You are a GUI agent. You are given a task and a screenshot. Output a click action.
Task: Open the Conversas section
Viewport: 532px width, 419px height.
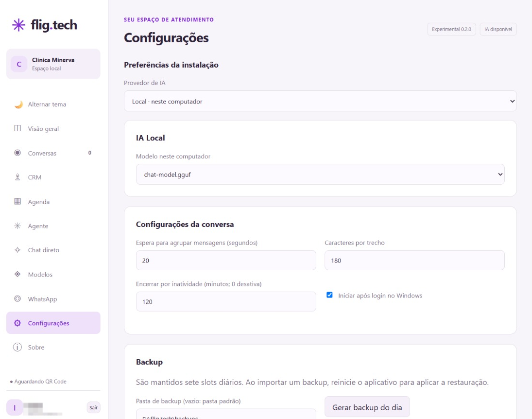[53, 153]
